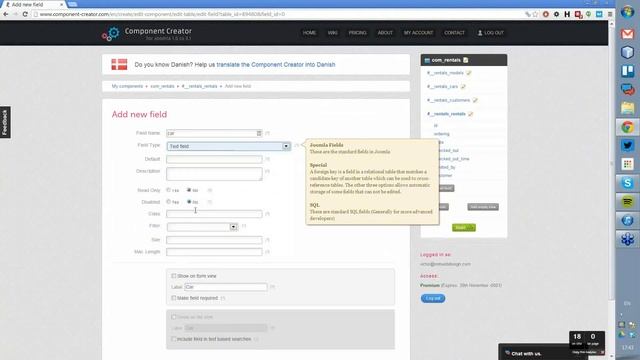
Task: Set Read Only to Yes
Action: [x=169, y=190]
